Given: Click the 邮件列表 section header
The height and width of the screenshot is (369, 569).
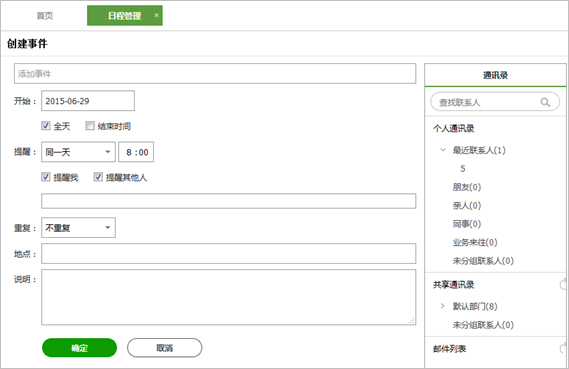Looking at the screenshot, I should (x=449, y=349).
